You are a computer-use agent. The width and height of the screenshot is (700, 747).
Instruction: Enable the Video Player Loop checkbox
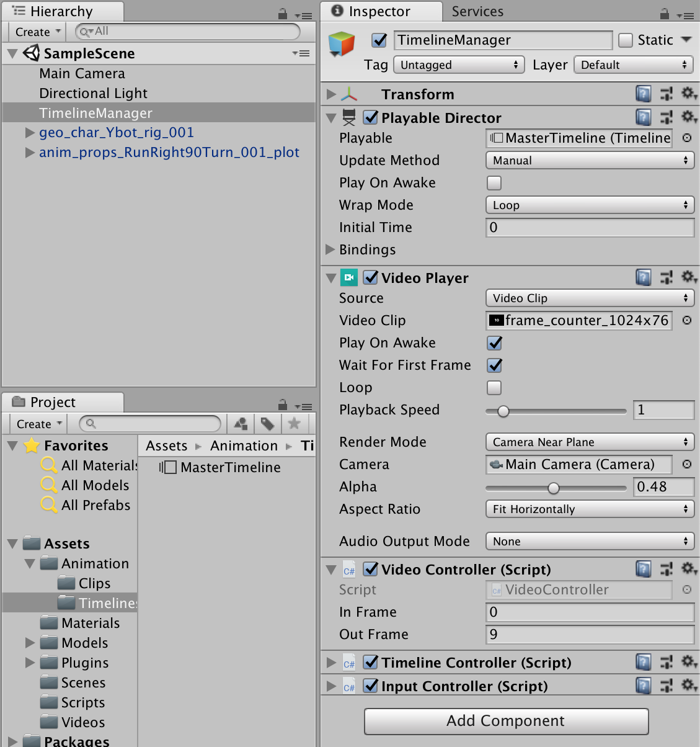(494, 388)
